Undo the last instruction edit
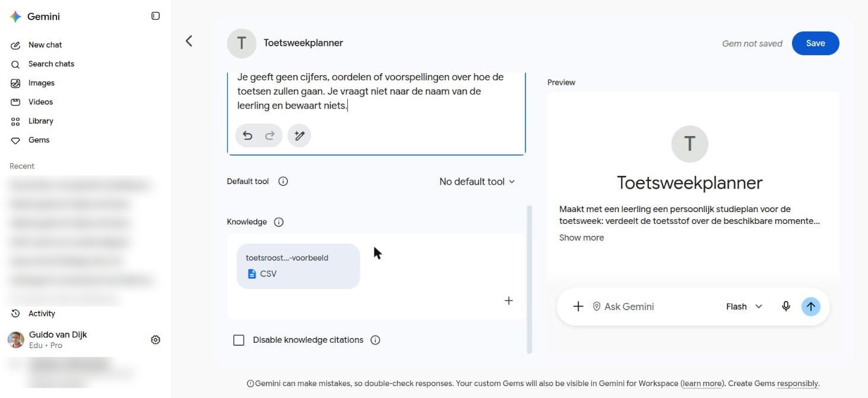This screenshot has height=398, width=868. (x=248, y=135)
